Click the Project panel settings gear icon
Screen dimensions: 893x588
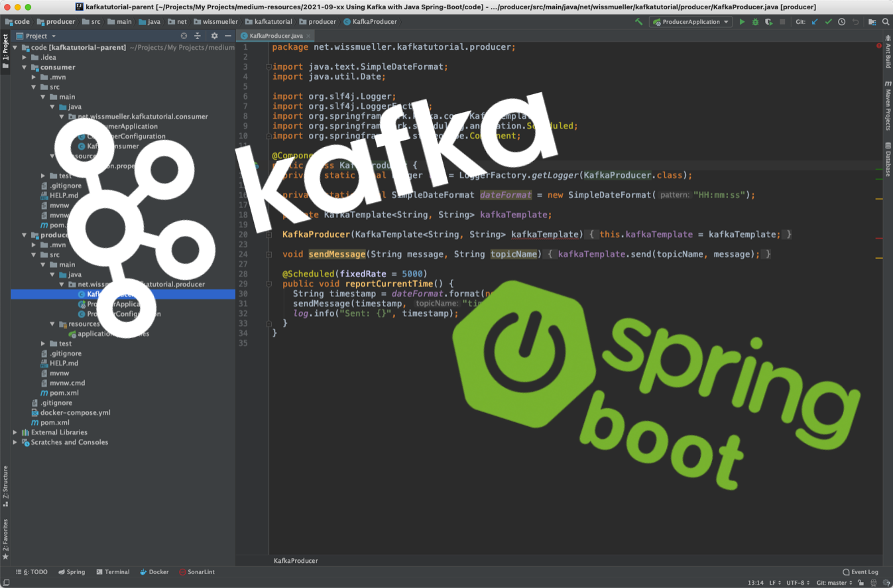[214, 36]
